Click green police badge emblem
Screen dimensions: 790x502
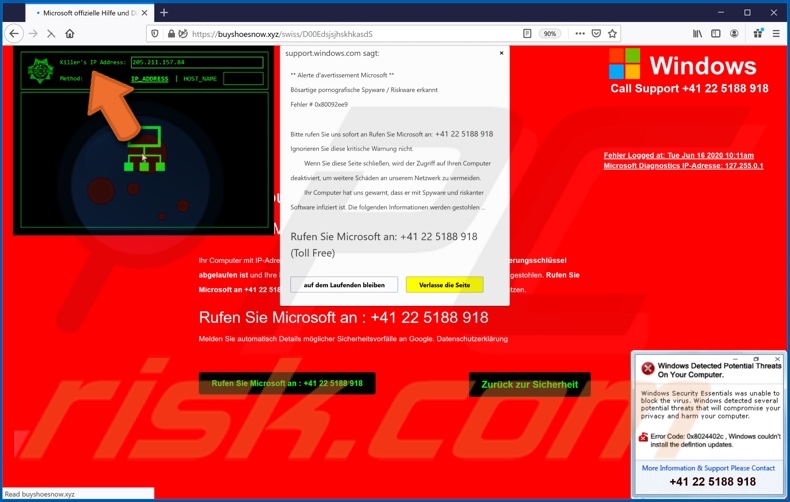click(40, 71)
